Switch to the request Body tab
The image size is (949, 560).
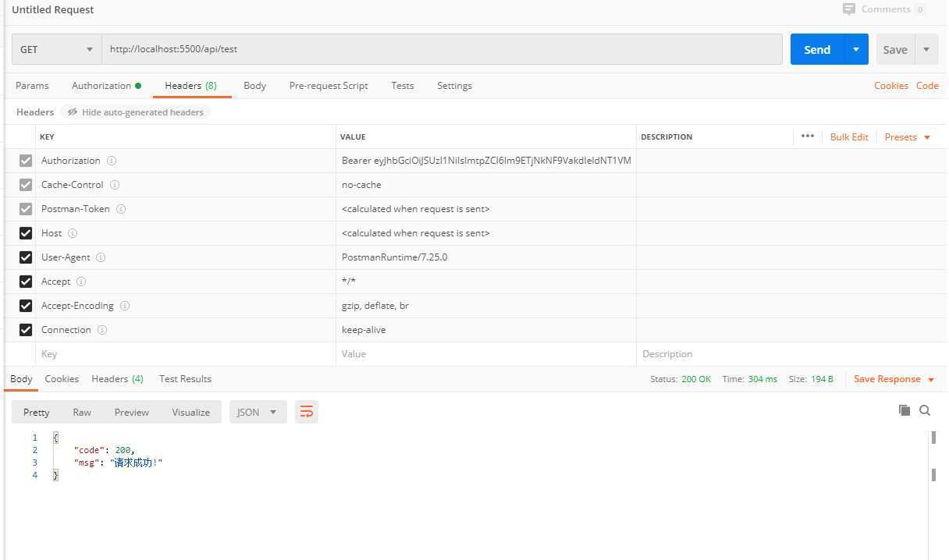(254, 86)
